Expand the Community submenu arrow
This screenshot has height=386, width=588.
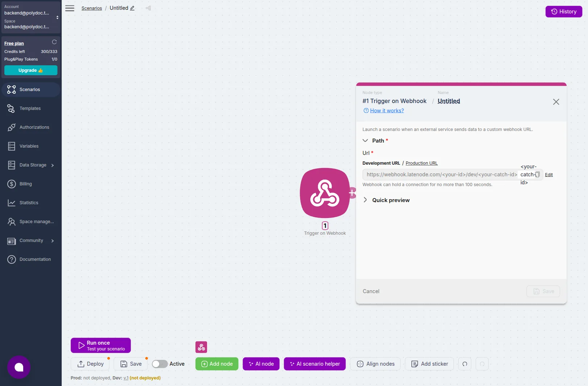click(53, 241)
